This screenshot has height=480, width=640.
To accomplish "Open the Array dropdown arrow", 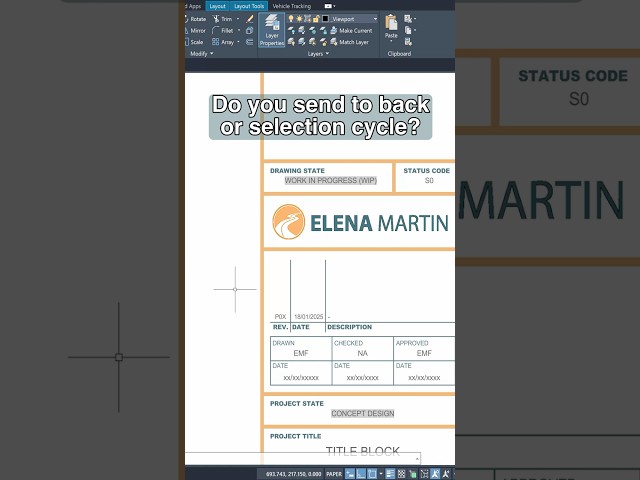I will 239,42.
